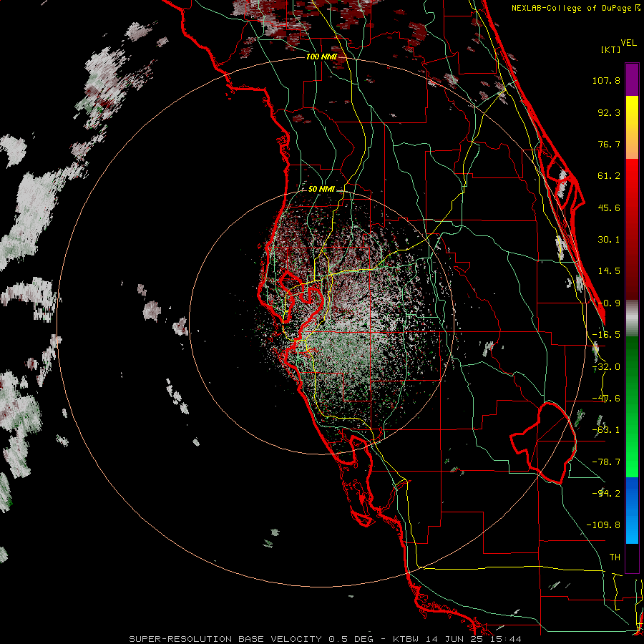Select the 30.1 velocity scale value
Image resolution: width=644 pixels, height=644 pixels.
click(609, 240)
